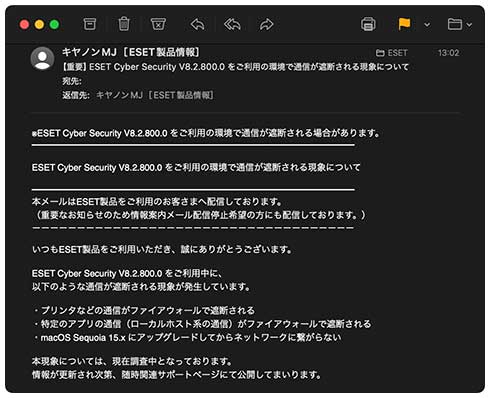The height and width of the screenshot is (398, 490).
Task: Zoom the window with the green button
Action: click(54, 25)
